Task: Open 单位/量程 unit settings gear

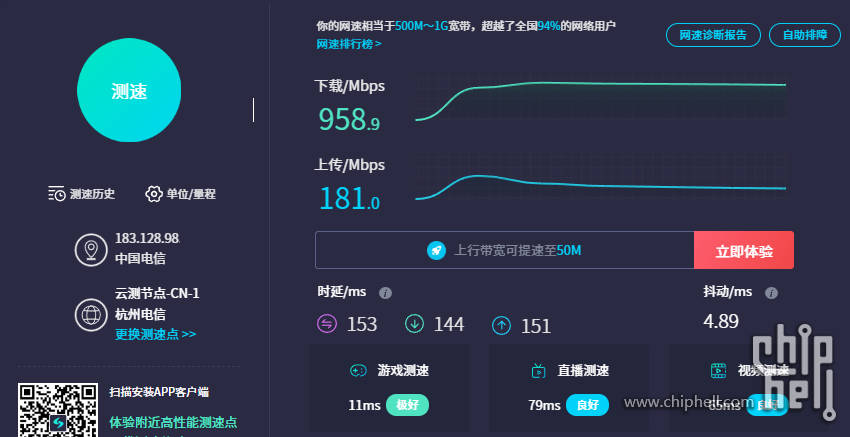Action: pyautogui.click(x=181, y=194)
